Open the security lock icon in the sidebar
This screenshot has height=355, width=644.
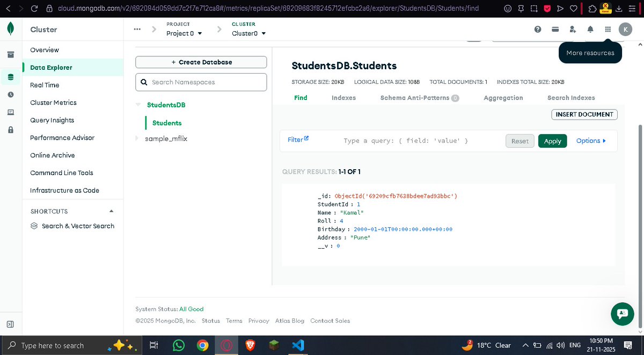click(x=10, y=128)
